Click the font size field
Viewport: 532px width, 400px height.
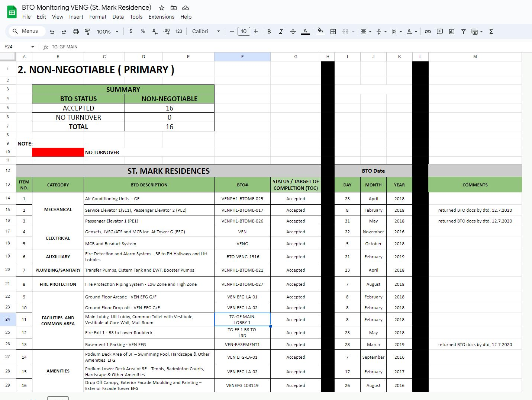point(244,32)
